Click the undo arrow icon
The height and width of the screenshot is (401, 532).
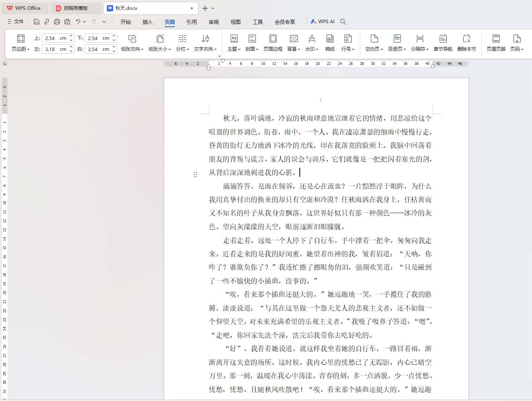pyautogui.click(x=78, y=22)
